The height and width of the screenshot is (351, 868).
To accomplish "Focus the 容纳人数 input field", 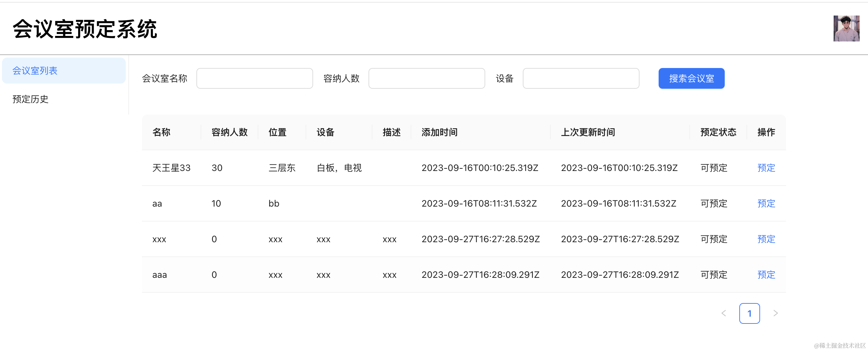I will (426, 78).
